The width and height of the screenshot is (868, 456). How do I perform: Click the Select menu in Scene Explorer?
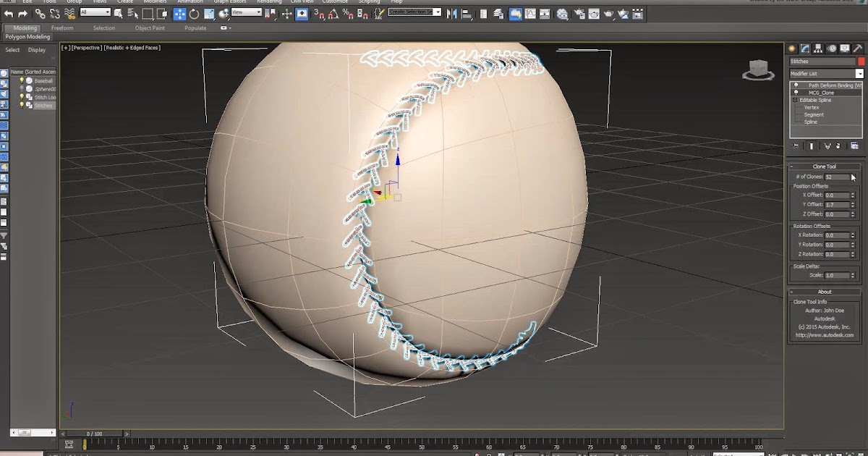12,50
